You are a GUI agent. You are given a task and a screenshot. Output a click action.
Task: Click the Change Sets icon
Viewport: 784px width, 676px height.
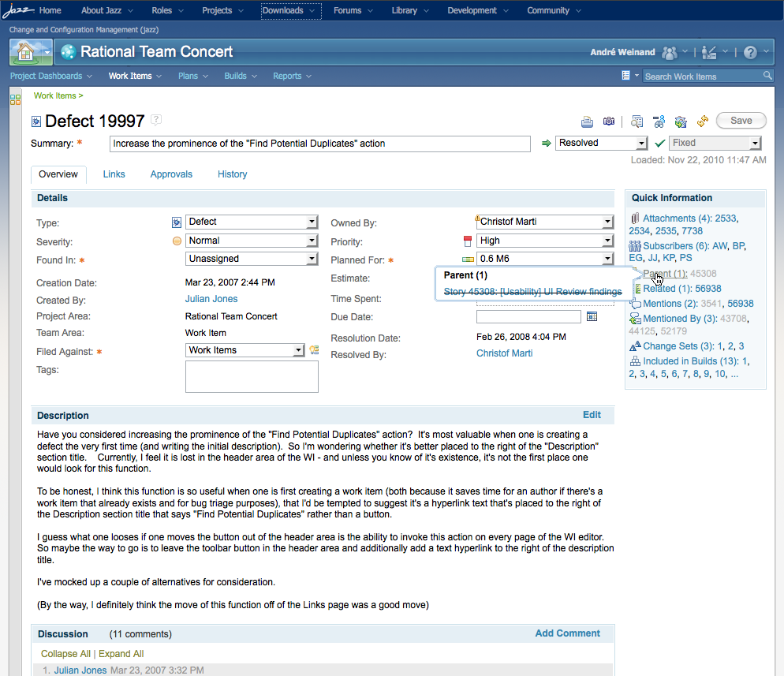(635, 346)
